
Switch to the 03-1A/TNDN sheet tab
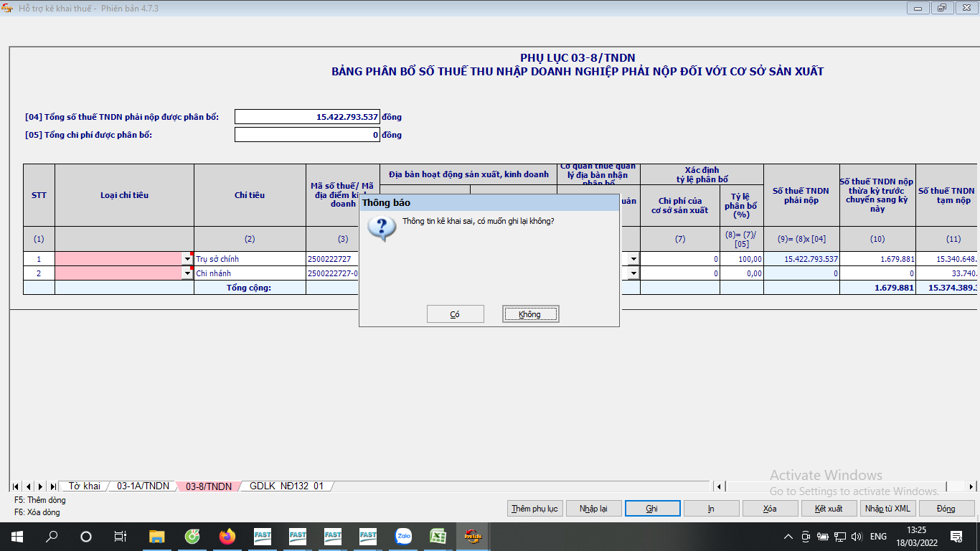pos(143,486)
